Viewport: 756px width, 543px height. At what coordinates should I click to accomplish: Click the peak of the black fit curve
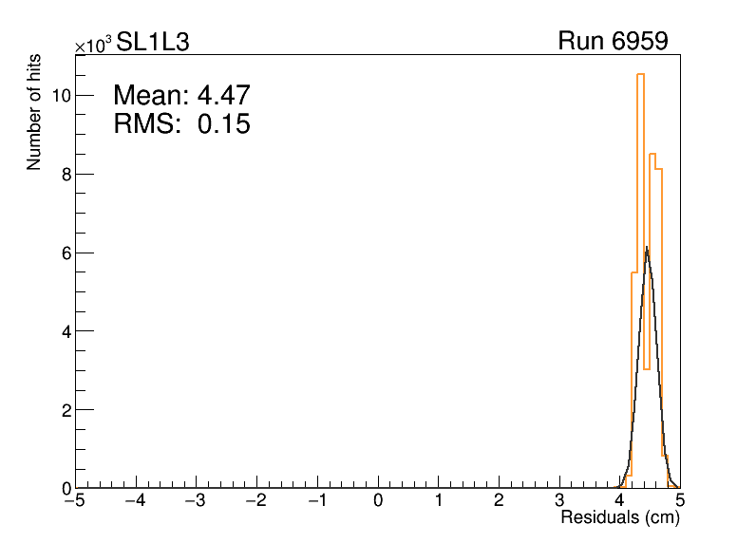(x=647, y=249)
